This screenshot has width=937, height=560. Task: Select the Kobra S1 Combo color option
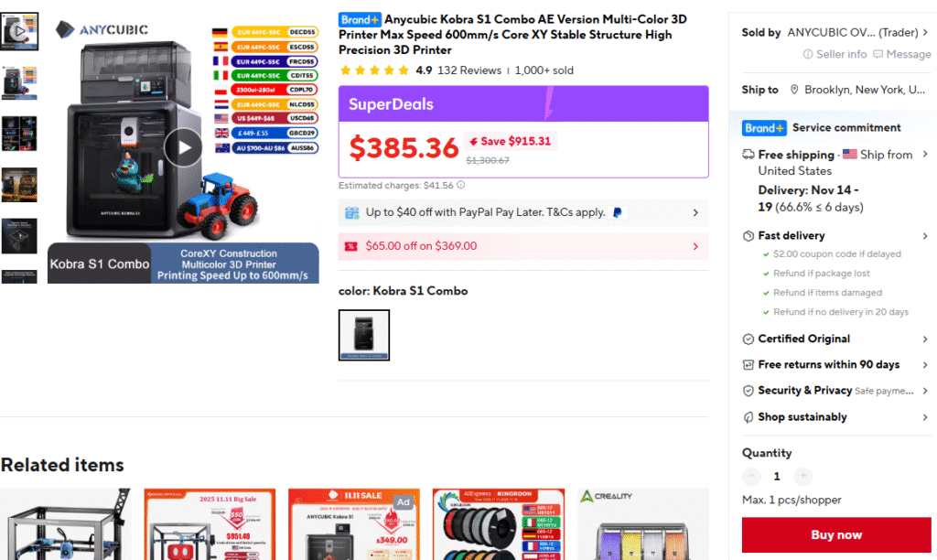364,335
